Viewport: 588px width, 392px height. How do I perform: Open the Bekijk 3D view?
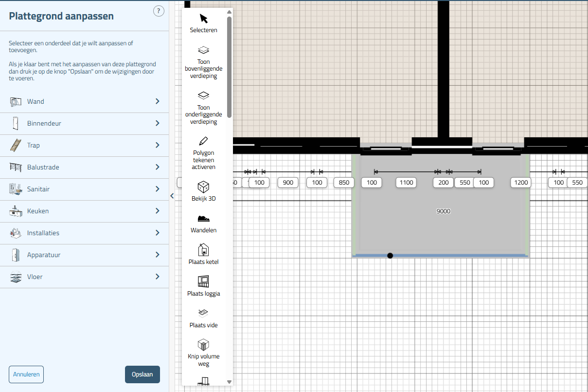click(x=204, y=192)
